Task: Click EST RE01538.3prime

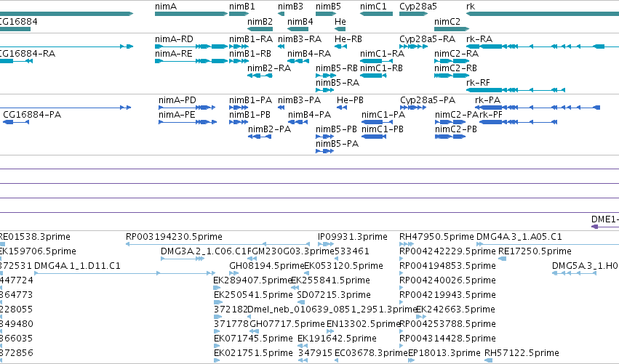Action: [x=2, y=244]
